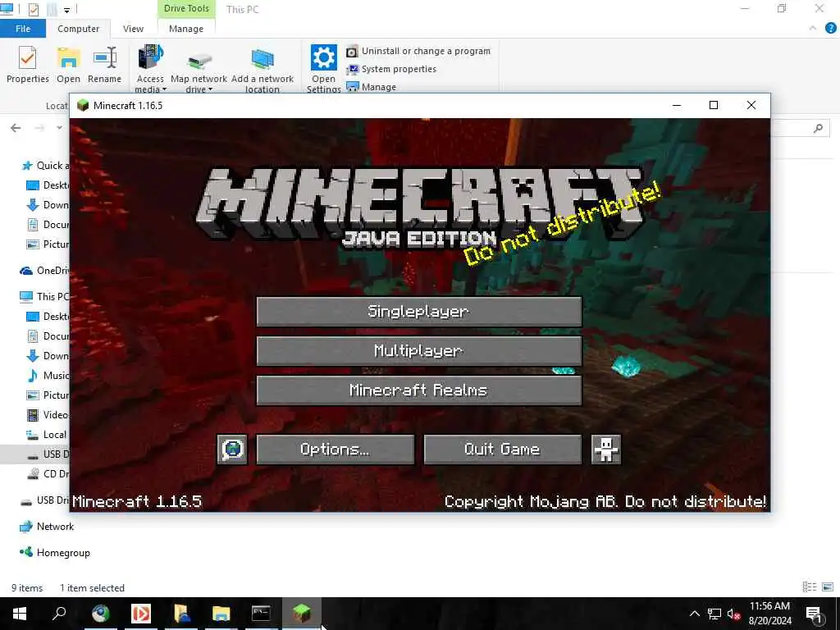This screenshot has width=840, height=630.
Task: Open Minecraft Realms
Action: tap(419, 390)
